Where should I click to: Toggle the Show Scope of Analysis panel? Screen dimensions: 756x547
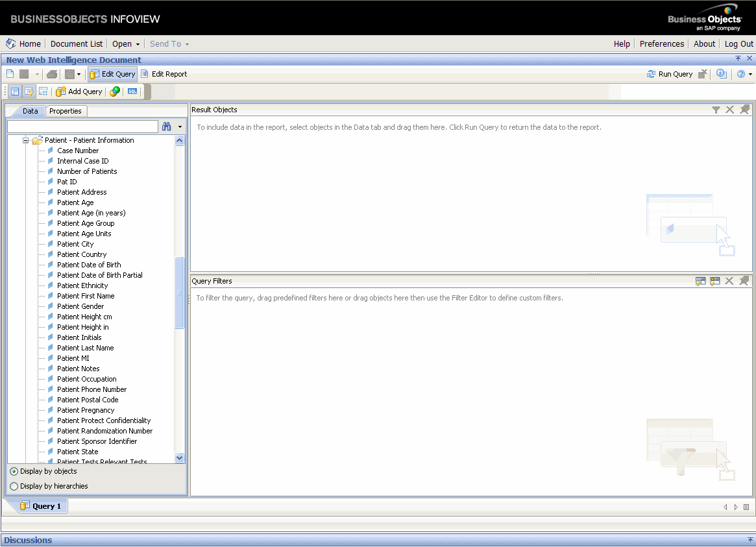pyautogui.click(x=43, y=91)
